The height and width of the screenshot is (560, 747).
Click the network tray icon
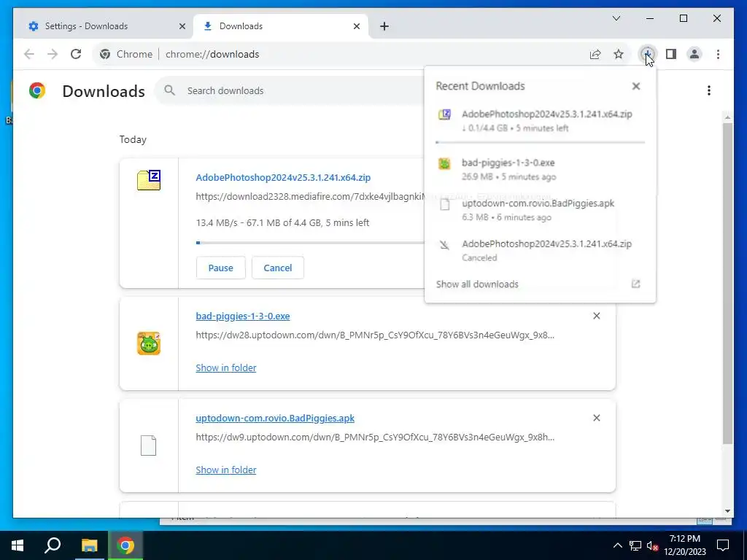635,545
